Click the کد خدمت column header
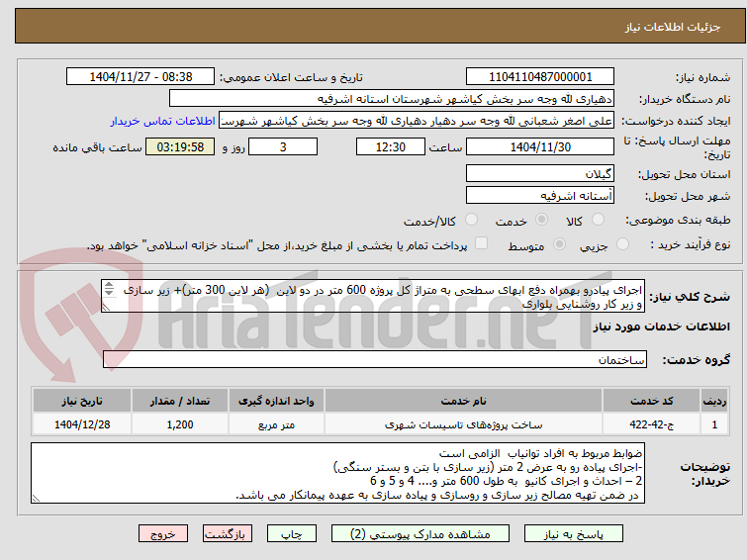Screen dimensions: 747x560 pyautogui.click(x=651, y=401)
